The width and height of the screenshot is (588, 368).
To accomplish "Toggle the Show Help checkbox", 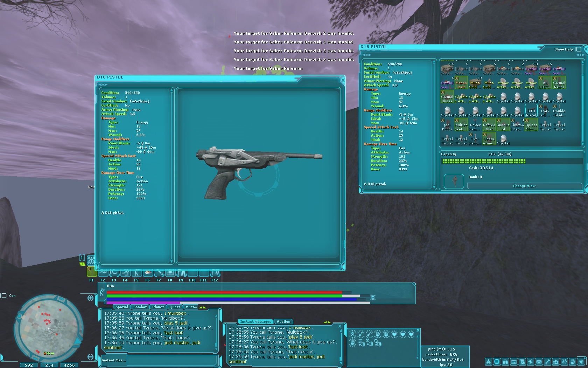I will [x=579, y=49].
